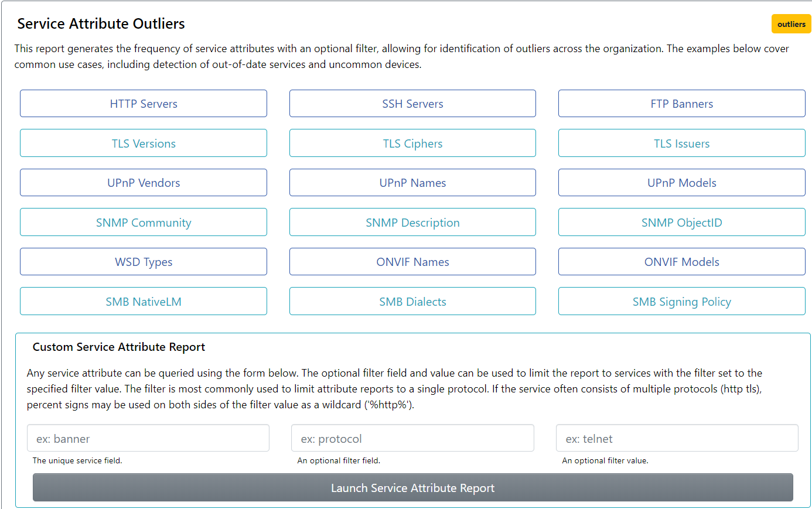Select the SNMP Community report
The image size is (812, 509).
pyautogui.click(x=144, y=222)
